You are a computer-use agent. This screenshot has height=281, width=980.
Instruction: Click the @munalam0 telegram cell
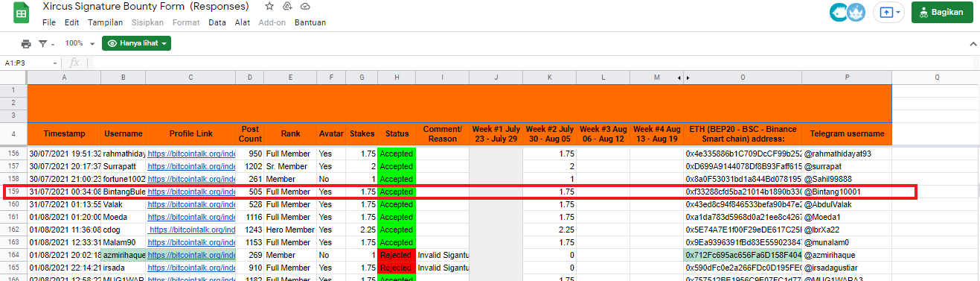click(847, 242)
